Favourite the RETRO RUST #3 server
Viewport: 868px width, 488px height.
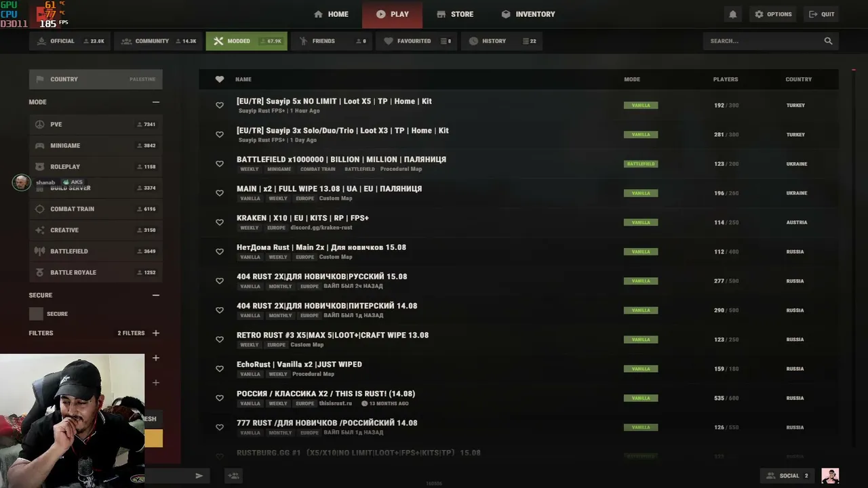[220, 340]
